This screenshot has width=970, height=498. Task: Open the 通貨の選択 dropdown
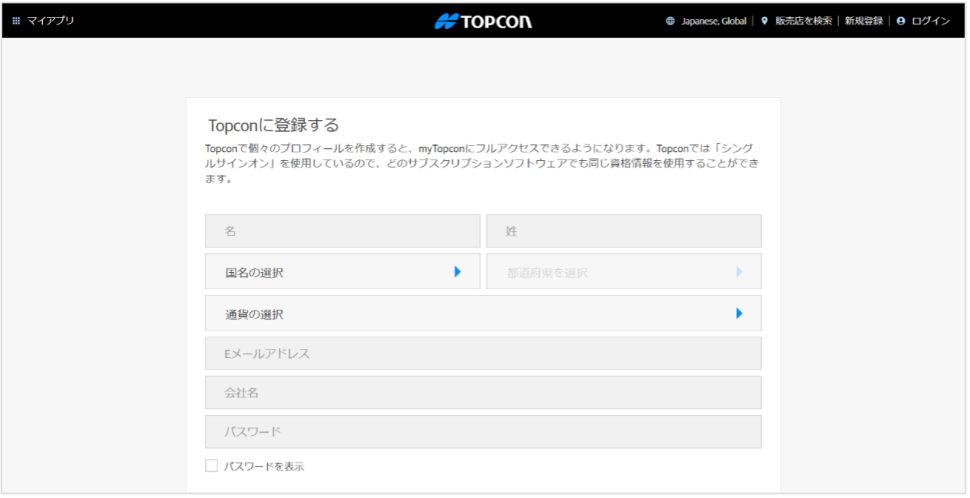(482, 314)
